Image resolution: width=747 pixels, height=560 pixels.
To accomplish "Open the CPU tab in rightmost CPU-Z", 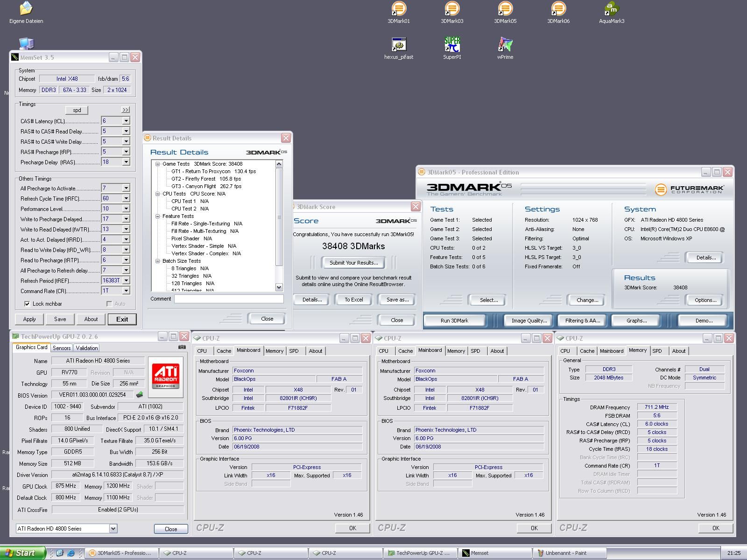I will pos(565,351).
